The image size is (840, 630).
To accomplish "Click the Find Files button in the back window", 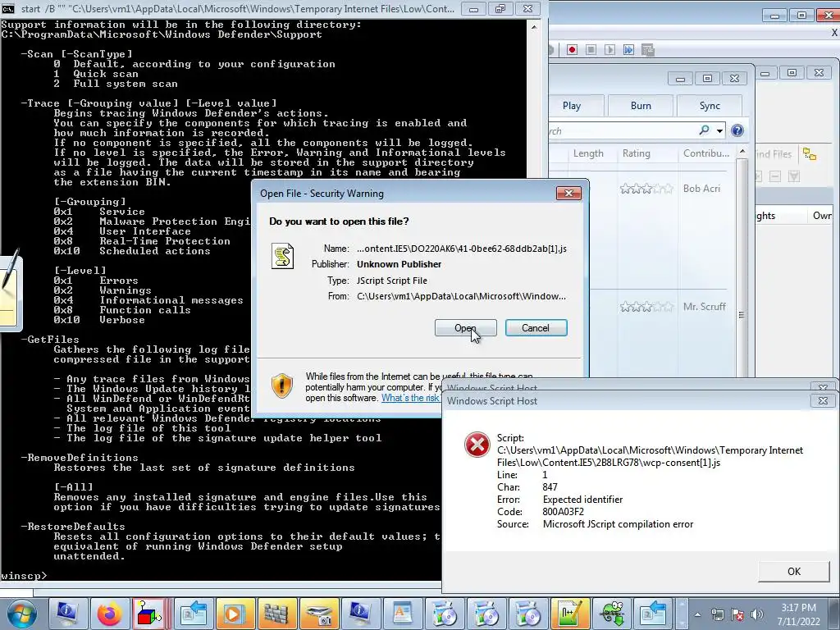I will (x=774, y=154).
